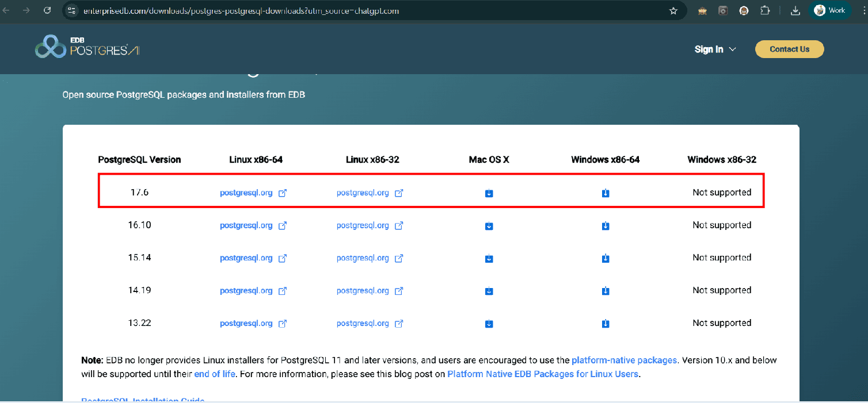Reload the current page

pyautogui.click(x=47, y=10)
